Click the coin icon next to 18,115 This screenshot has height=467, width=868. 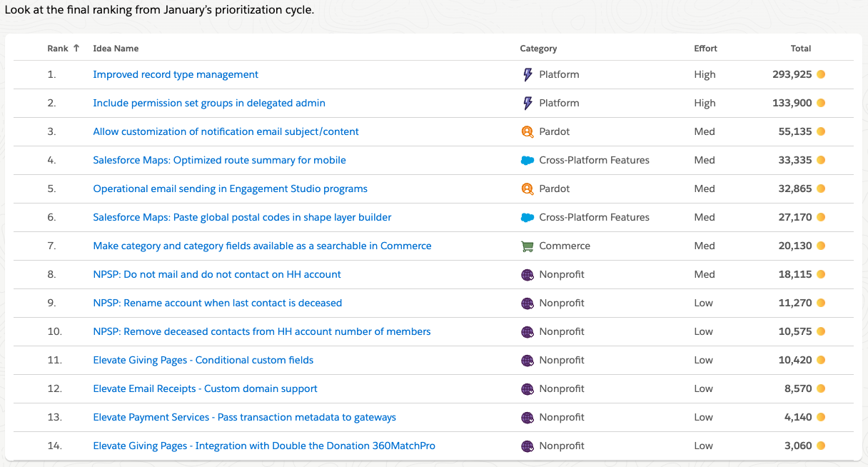point(821,274)
